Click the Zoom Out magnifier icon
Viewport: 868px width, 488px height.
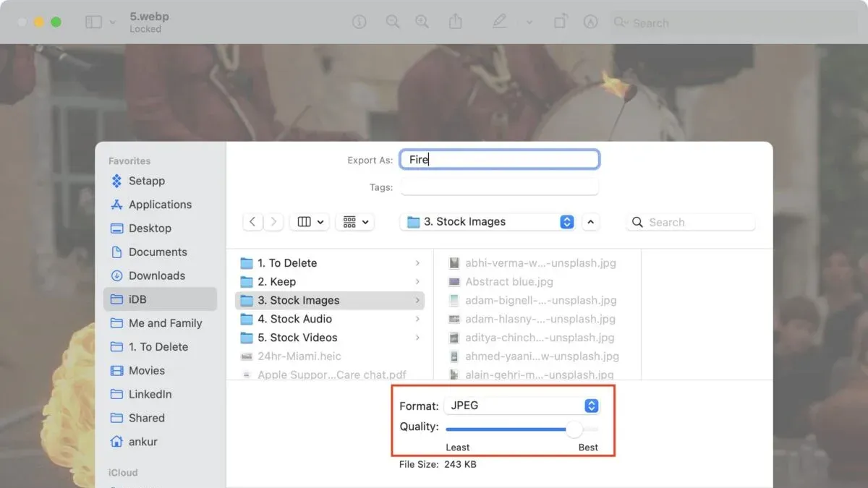tap(393, 22)
